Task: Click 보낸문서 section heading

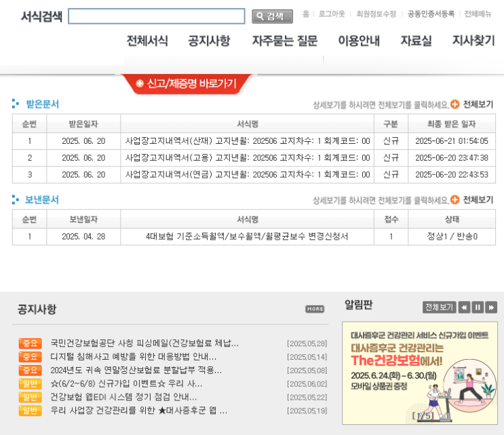Action: pos(42,200)
